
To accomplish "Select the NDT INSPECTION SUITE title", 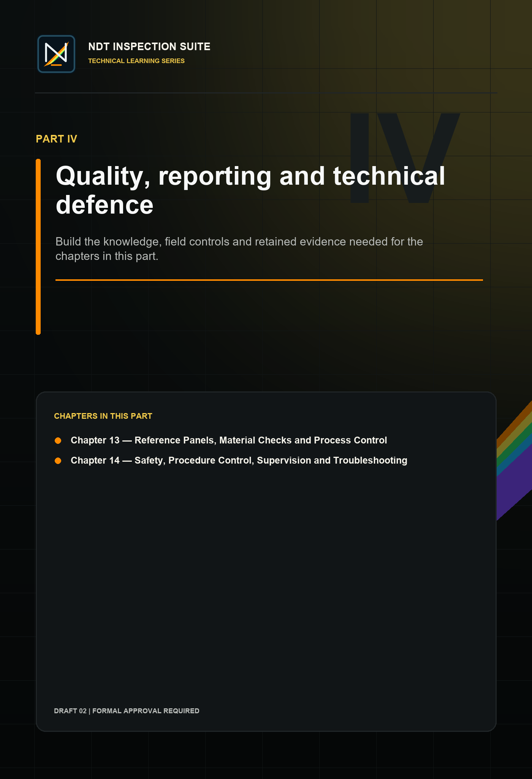I will coord(149,46).
